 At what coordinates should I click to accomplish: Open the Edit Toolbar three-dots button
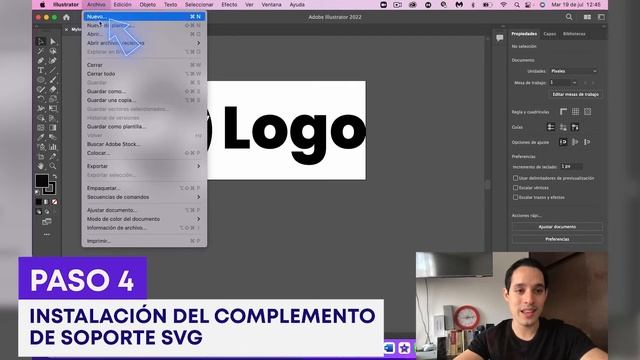coord(47,234)
